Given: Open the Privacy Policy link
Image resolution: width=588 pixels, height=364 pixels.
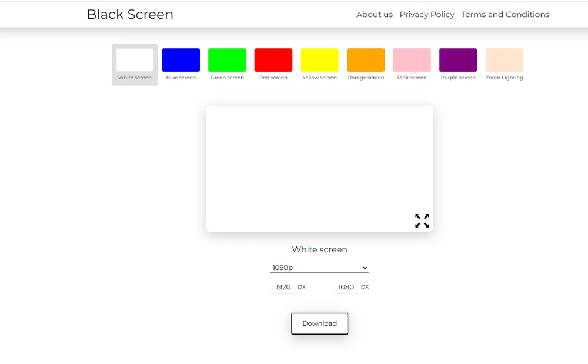Looking at the screenshot, I should pyautogui.click(x=427, y=14).
